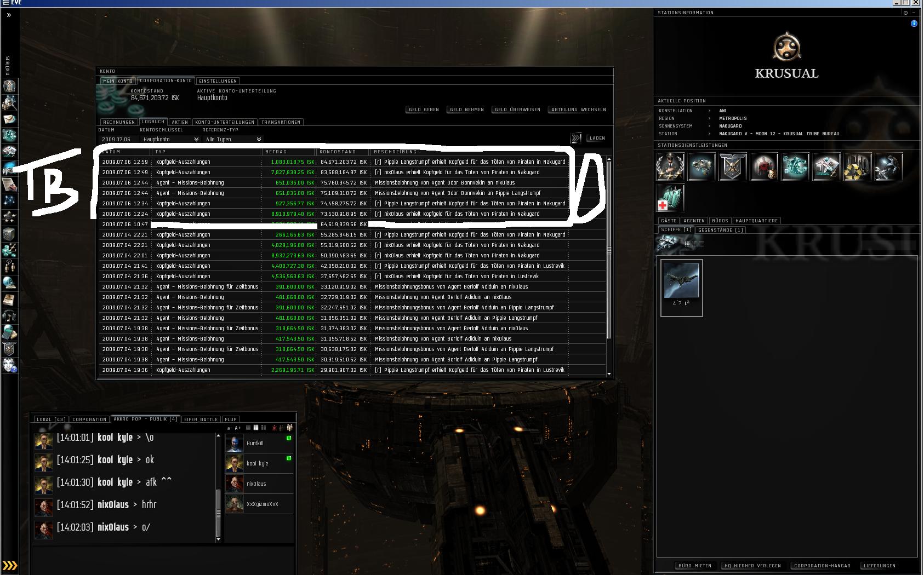
Task: Select XxXgizmoXxX in the chat member list
Action: click(260, 504)
